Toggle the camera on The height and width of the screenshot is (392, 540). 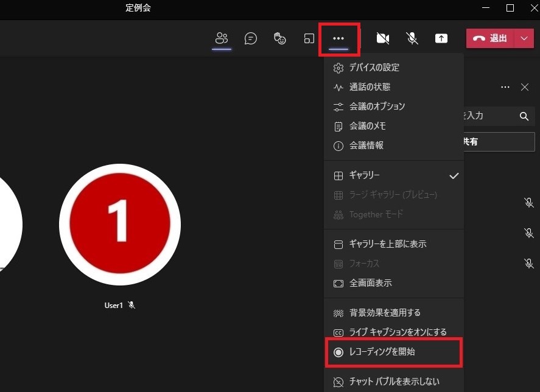click(382, 38)
